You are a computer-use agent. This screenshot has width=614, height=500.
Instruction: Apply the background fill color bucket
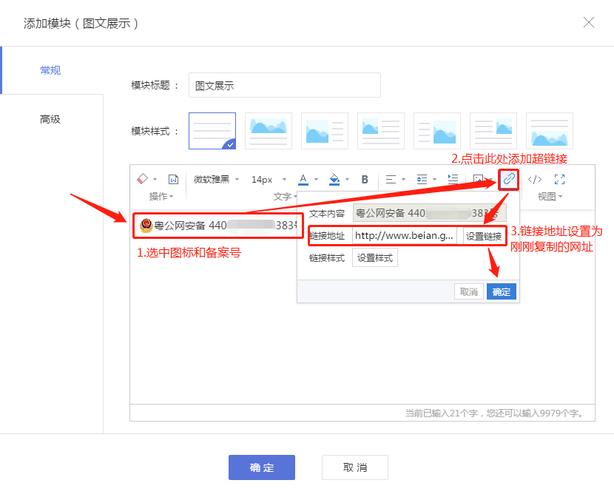(334, 179)
